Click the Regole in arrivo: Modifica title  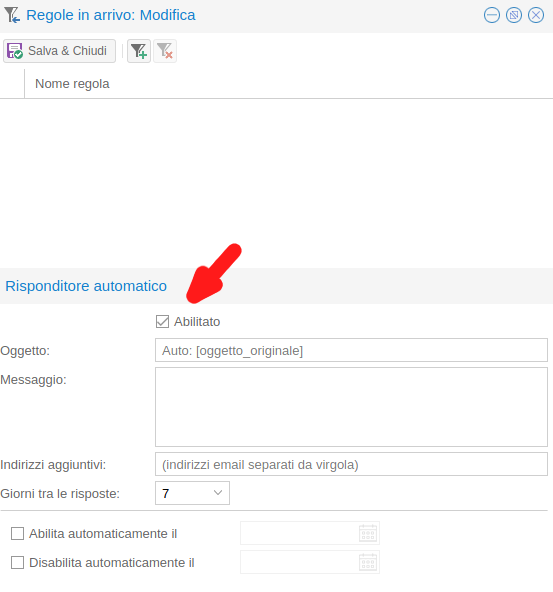[111, 15]
